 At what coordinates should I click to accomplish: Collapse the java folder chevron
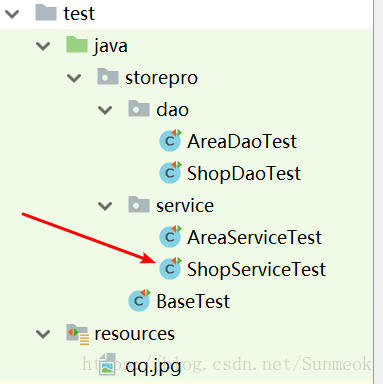(43, 46)
